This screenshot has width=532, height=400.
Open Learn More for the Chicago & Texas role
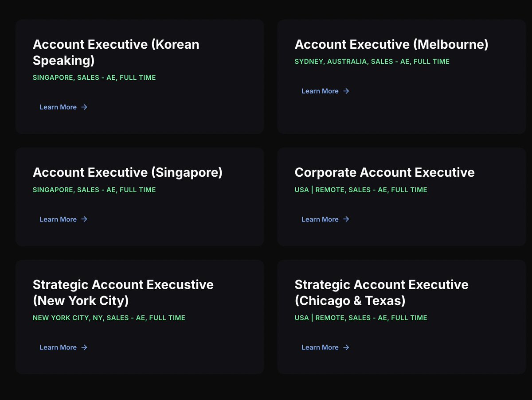(x=325, y=347)
